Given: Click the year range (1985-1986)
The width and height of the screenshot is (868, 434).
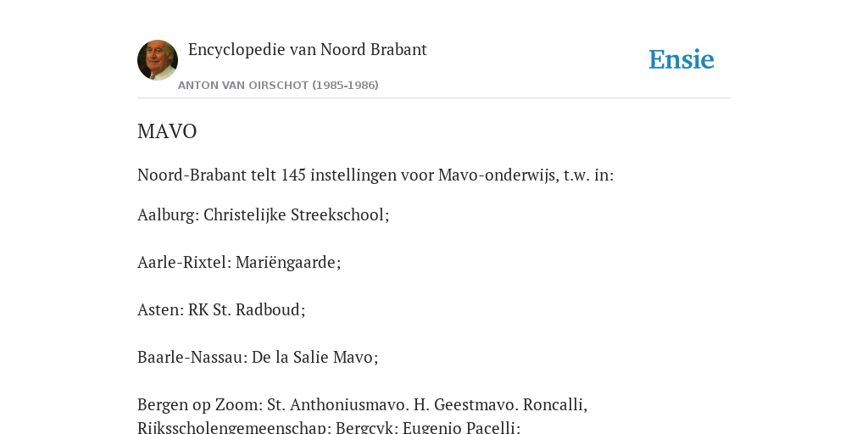Looking at the screenshot, I should (x=346, y=86).
